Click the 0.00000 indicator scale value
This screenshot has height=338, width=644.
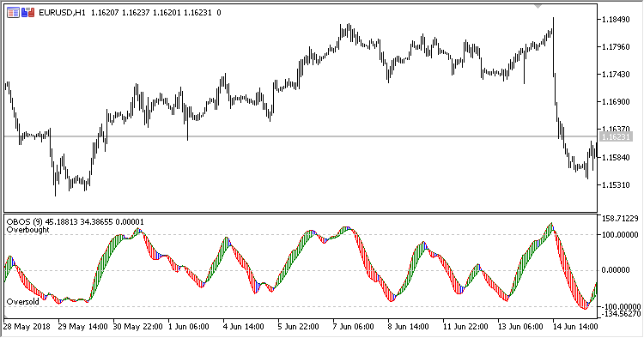[x=616, y=270]
